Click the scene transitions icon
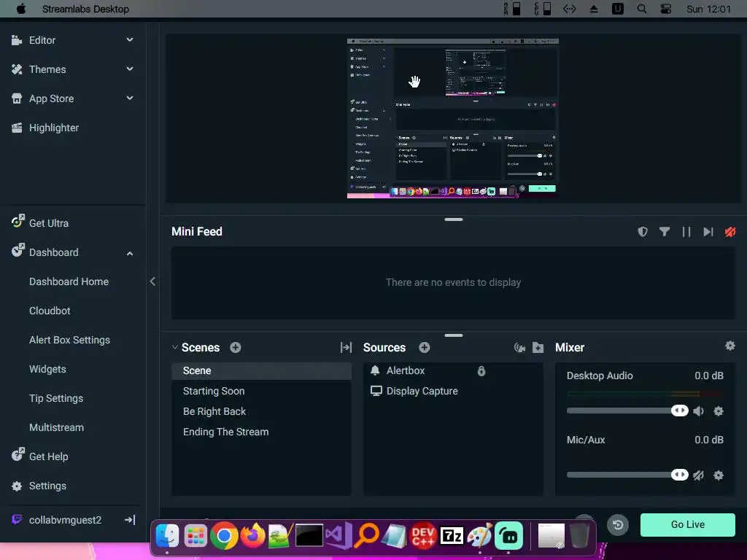 [x=346, y=348]
